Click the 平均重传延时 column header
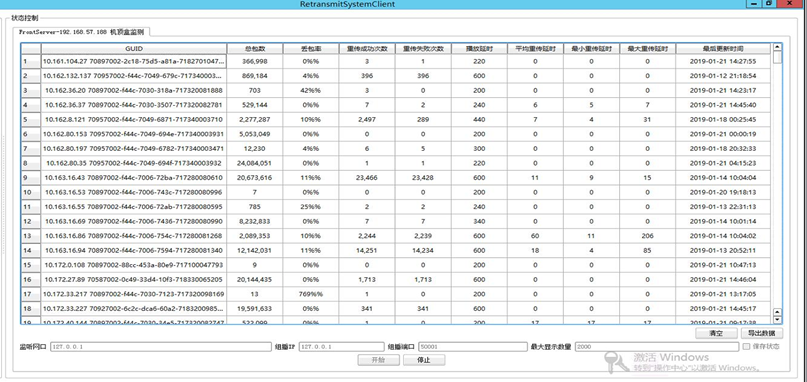807x382 pixels. coord(535,48)
